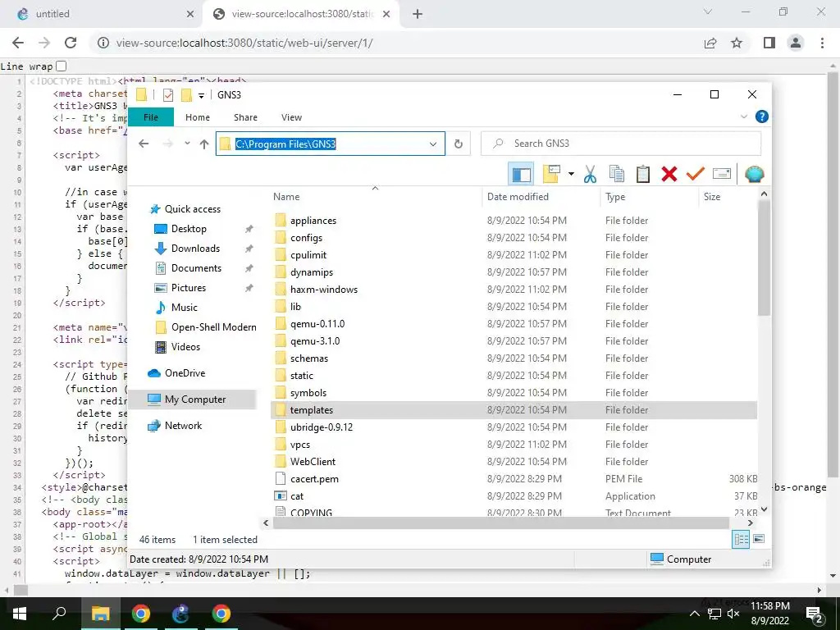This screenshot has height=630, width=840.
Task: Click the file list vertical scrollbar
Action: (764, 258)
